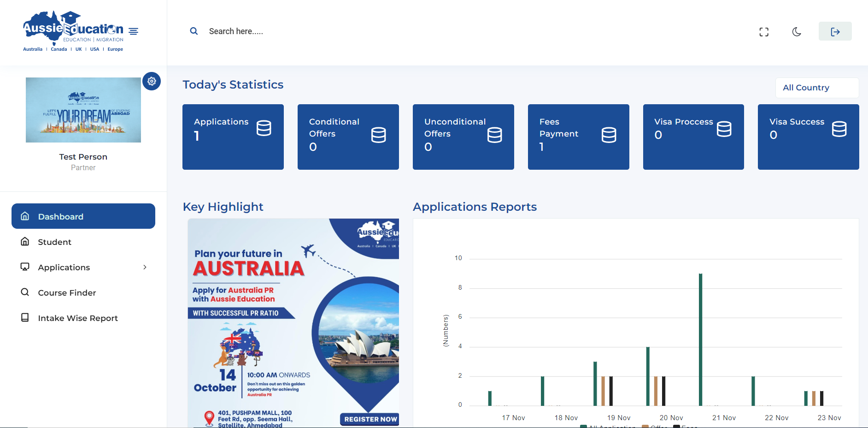Open the All Country dropdown
Image resolution: width=868 pixels, height=428 pixels.
pyautogui.click(x=817, y=88)
